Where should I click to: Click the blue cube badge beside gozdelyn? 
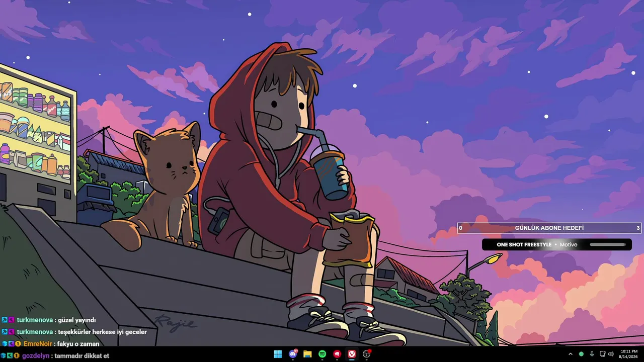4,356
